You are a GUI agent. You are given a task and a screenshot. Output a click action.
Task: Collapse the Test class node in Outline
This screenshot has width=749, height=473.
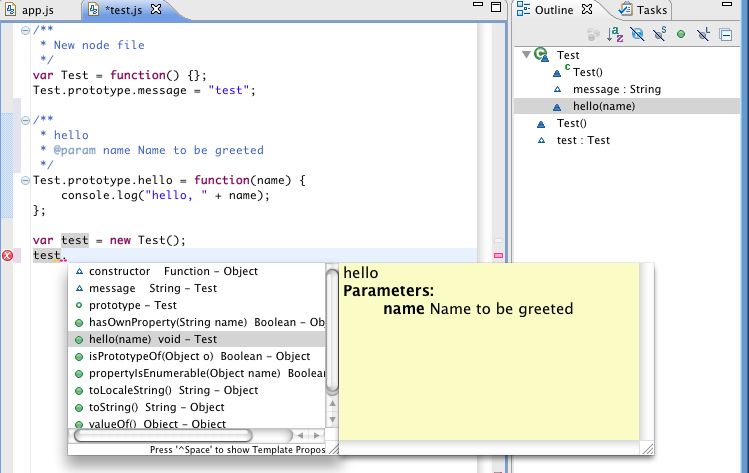(526, 54)
